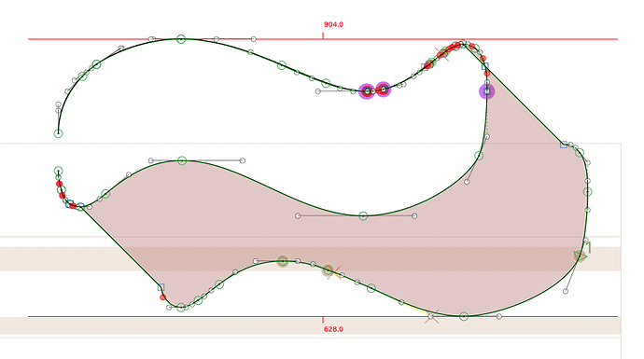Click the 904.0 top guideline label
Image resolution: width=644 pixels, height=359 pixels.
pos(333,24)
